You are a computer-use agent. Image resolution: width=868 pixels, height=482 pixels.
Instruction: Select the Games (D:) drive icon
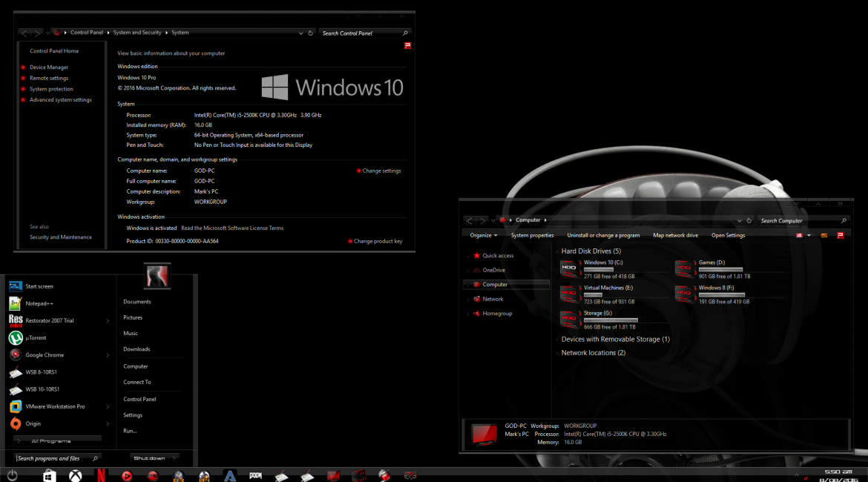pos(685,269)
